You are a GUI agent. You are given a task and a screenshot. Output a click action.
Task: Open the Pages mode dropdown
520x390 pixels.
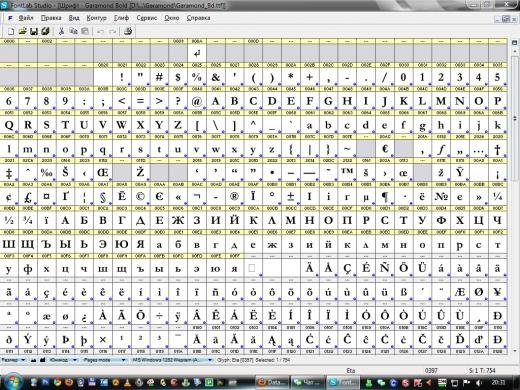(x=104, y=360)
